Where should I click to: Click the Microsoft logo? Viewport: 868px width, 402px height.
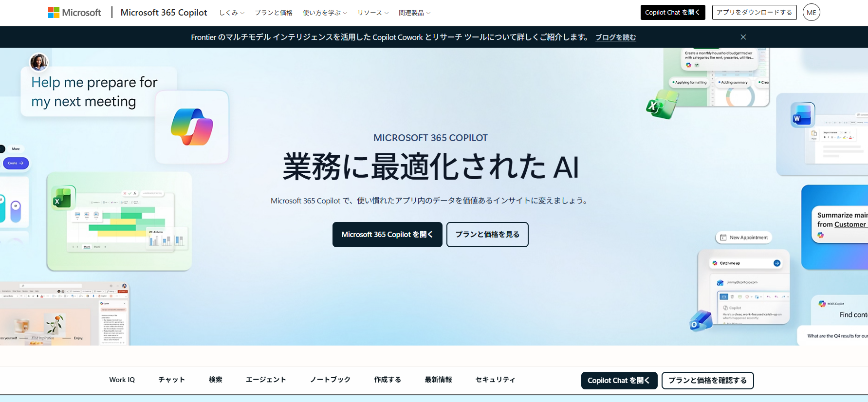click(x=74, y=13)
